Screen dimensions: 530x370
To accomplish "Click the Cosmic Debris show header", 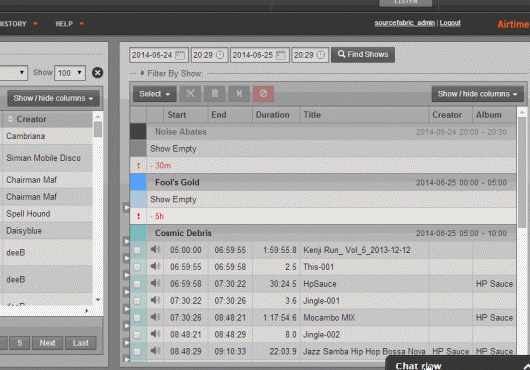I will click(x=331, y=233).
